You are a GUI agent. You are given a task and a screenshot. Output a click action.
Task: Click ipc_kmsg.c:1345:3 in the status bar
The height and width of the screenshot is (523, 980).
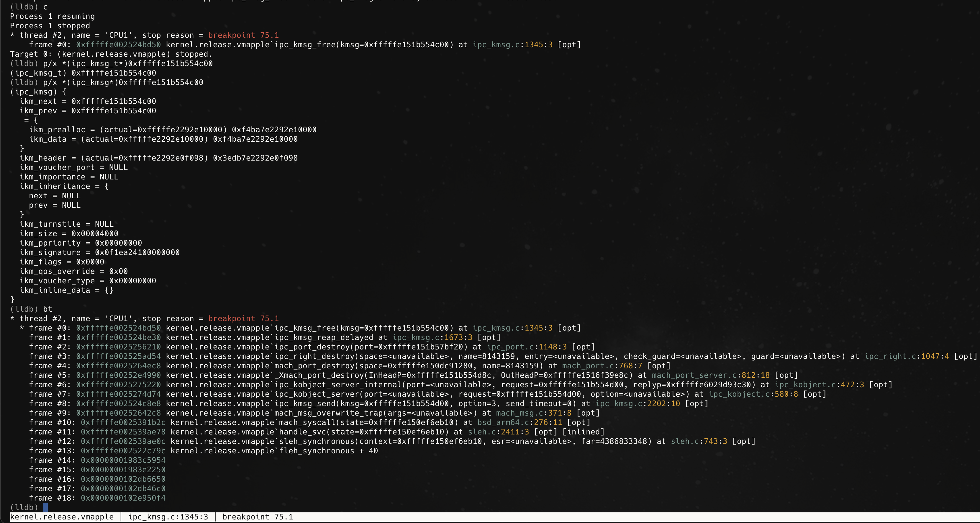[x=168, y=517]
